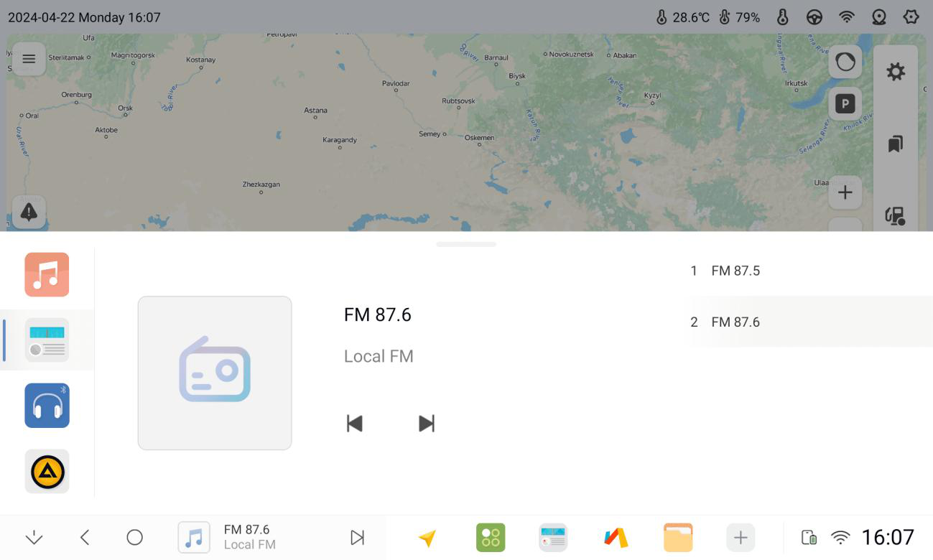Viewport: 933px width, 560px height.
Task: Go back with the back arrow
Action: 84,538
